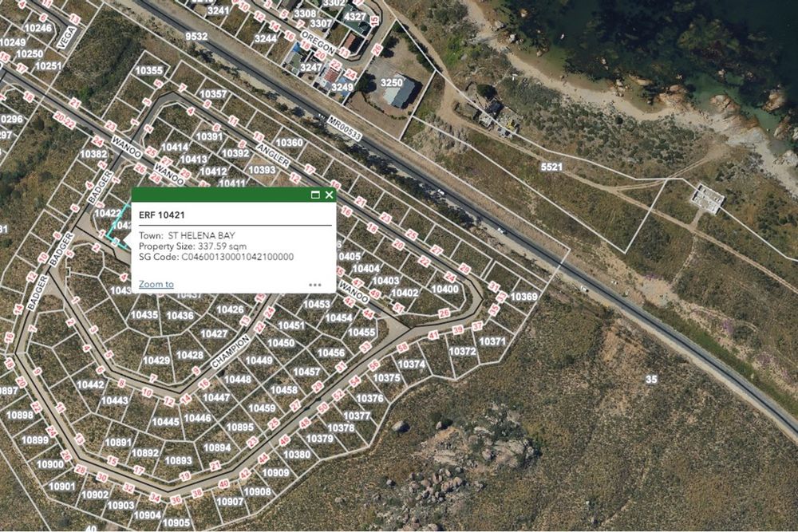Maximize the ERF 10421 info popup
The image size is (798, 532).
coord(315,195)
